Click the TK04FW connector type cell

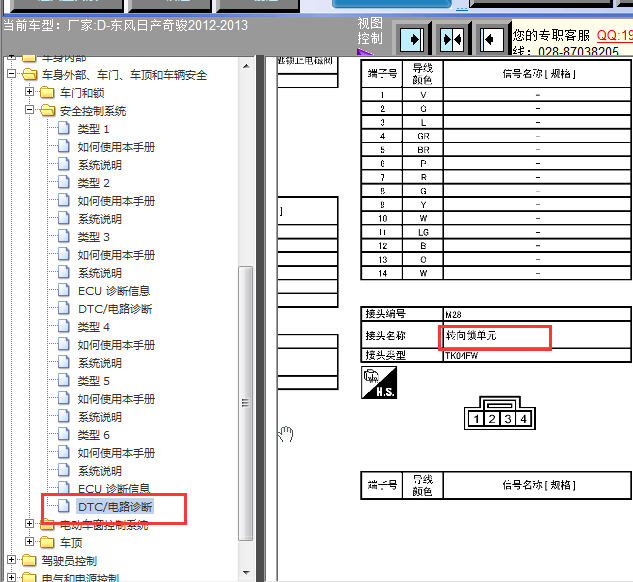[537, 356]
